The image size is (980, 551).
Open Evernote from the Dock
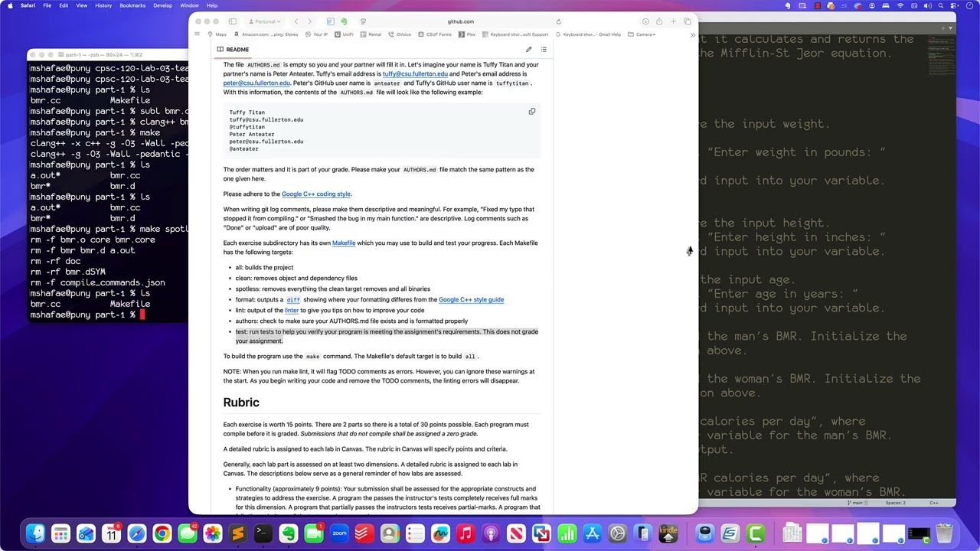[289, 533]
